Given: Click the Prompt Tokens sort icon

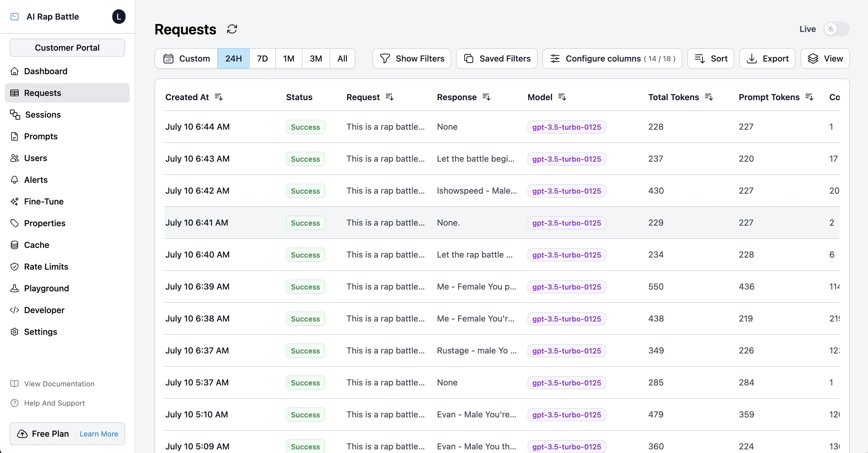Looking at the screenshot, I should point(809,97).
